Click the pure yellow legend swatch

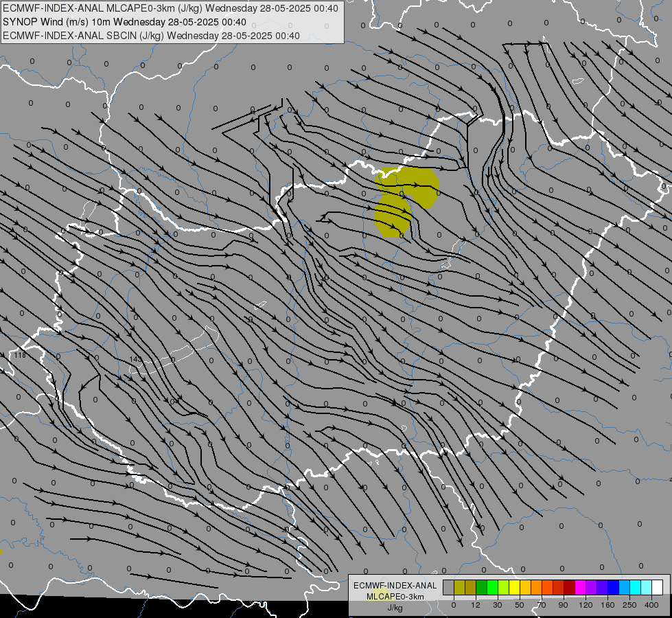tap(514, 587)
